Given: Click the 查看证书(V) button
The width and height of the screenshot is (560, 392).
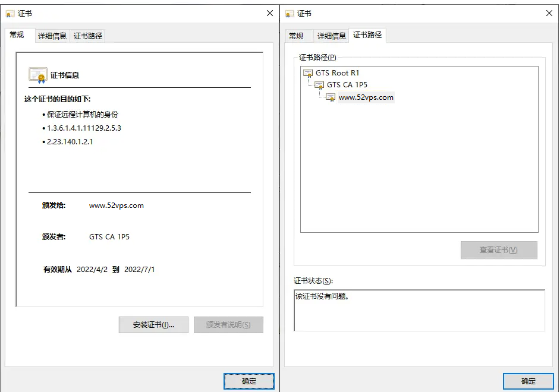Looking at the screenshot, I should click(499, 250).
